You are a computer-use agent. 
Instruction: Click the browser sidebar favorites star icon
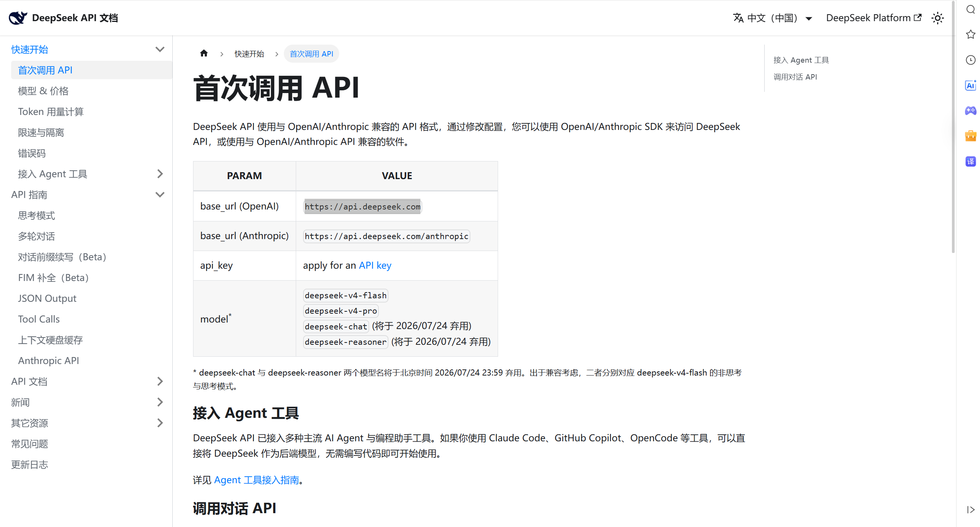[x=970, y=35]
